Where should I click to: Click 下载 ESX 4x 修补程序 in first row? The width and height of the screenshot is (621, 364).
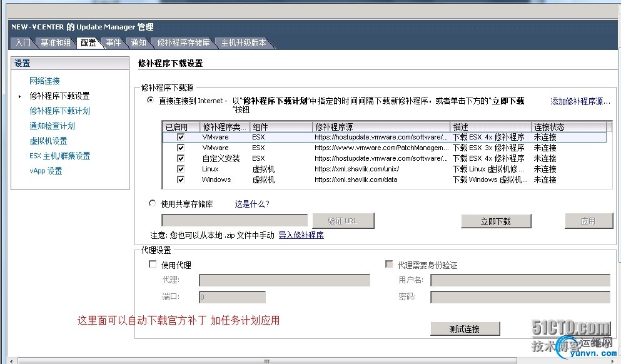pos(488,137)
